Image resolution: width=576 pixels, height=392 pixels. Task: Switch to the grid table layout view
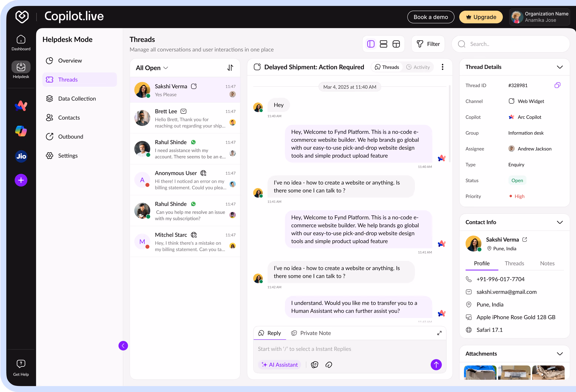click(x=396, y=44)
